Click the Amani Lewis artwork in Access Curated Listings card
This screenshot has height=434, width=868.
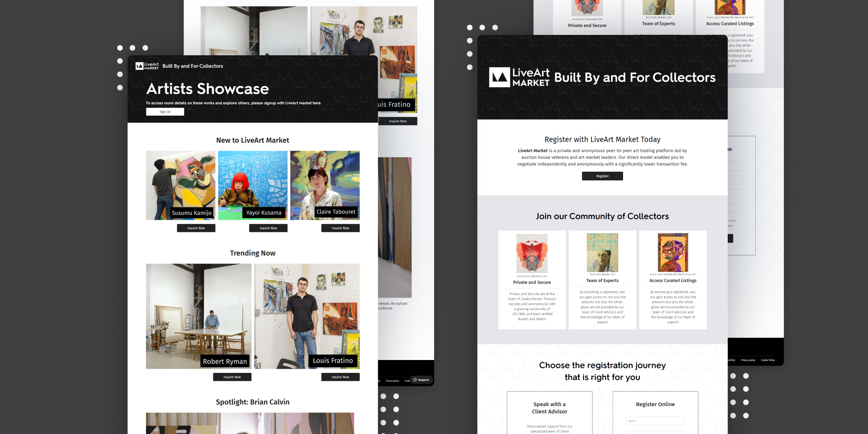tap(673, 253)
